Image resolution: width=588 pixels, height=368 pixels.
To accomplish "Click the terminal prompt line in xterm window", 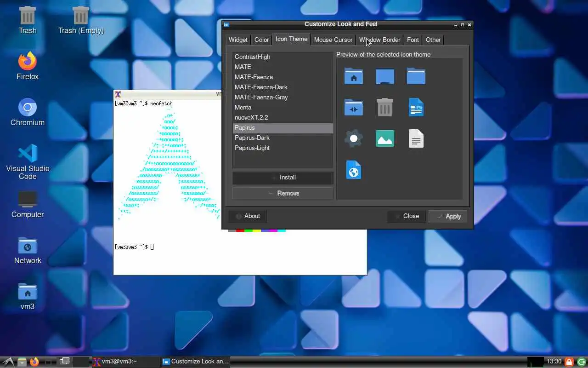I will pyautogui.click(x=134, y=247).
